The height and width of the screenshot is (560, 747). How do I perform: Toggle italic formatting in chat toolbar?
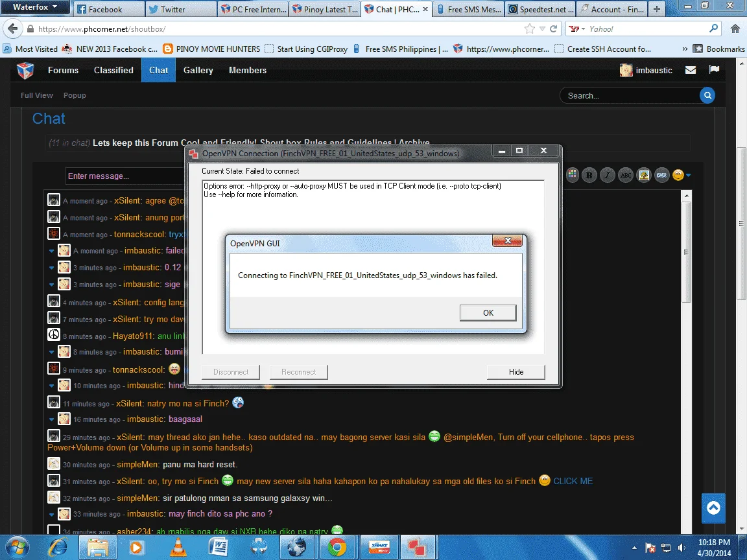pyautogui.click(x=608, y=175)
